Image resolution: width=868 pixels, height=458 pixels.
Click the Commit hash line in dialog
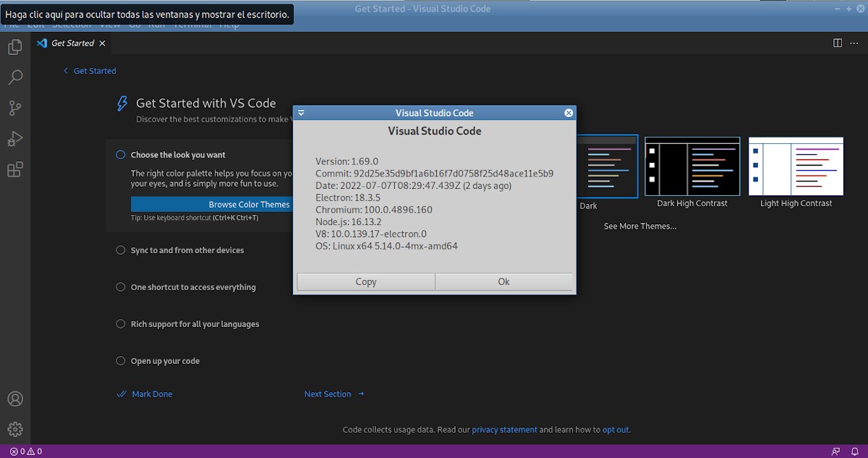click(x=434, y=174)
